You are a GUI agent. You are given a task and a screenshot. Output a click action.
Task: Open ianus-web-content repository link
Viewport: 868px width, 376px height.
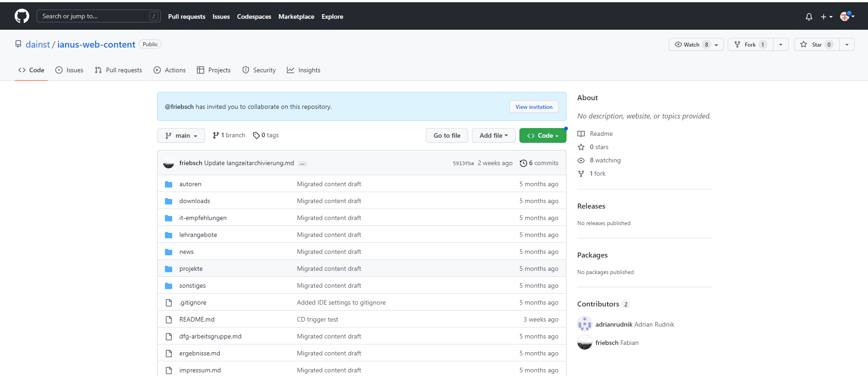pyautogui.click(x=96, y=44)
